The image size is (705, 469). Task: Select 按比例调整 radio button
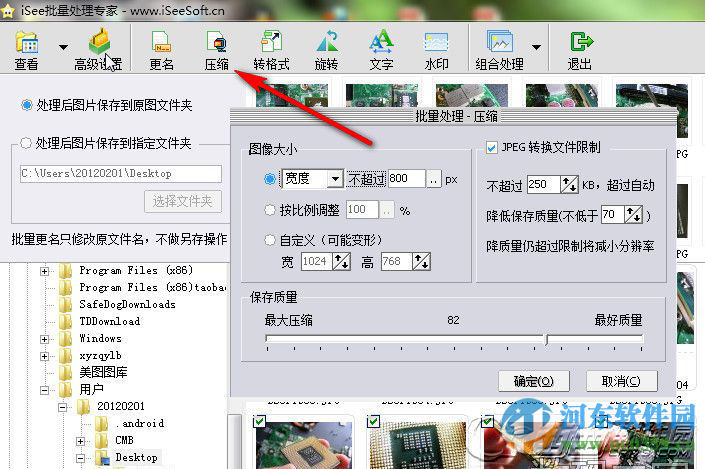[270, 210]
